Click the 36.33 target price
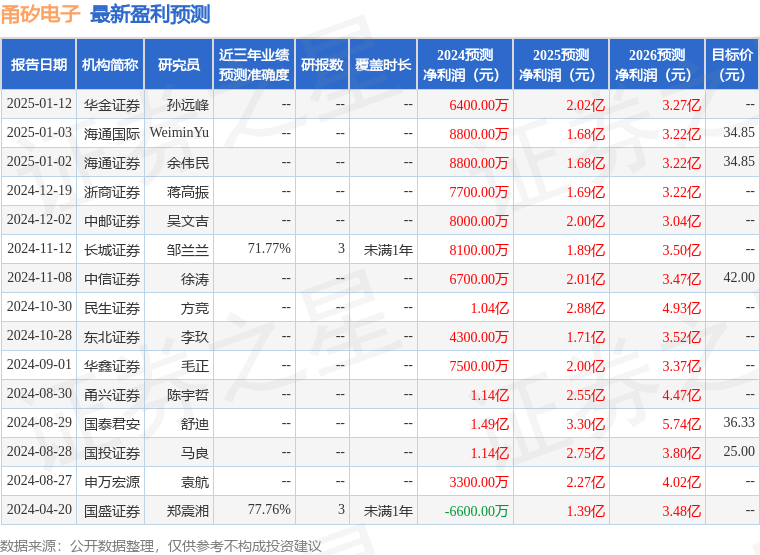 (739, 422)
